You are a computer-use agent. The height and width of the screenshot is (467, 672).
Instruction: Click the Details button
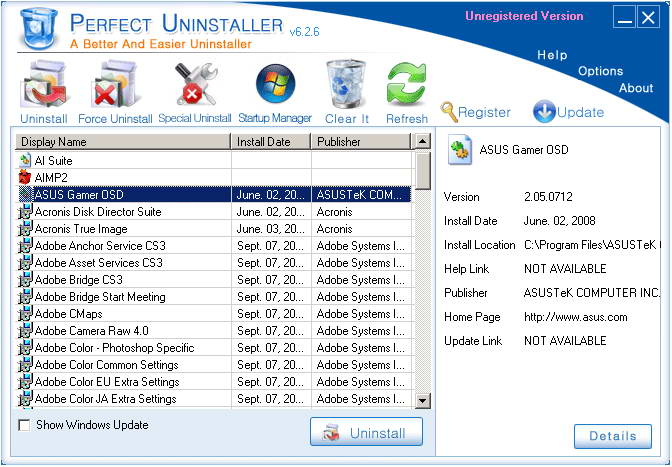point(613,436)
